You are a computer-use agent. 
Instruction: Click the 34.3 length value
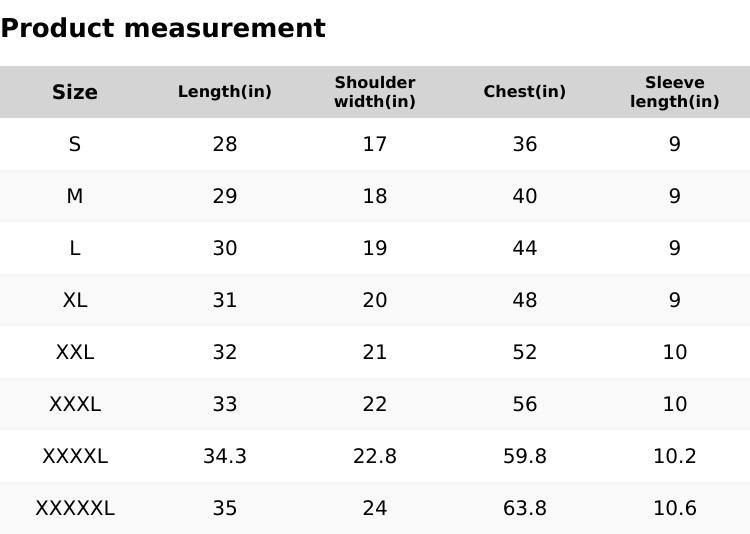[x=225, y=456]
